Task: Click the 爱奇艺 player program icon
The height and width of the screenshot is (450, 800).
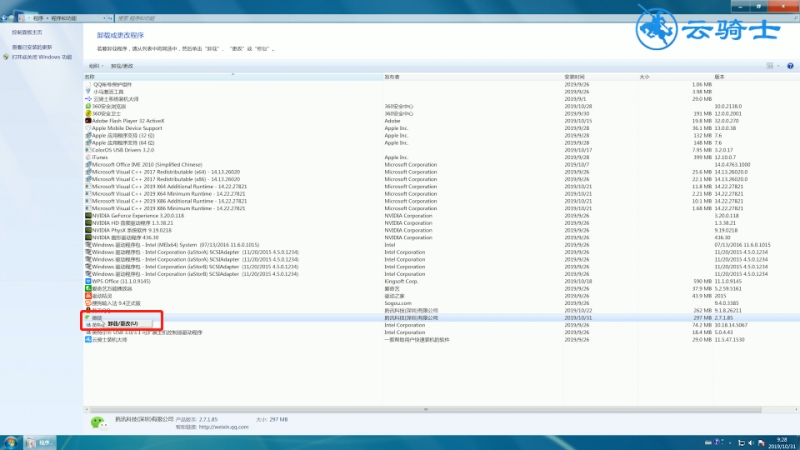Action: [x=88, y=288]
